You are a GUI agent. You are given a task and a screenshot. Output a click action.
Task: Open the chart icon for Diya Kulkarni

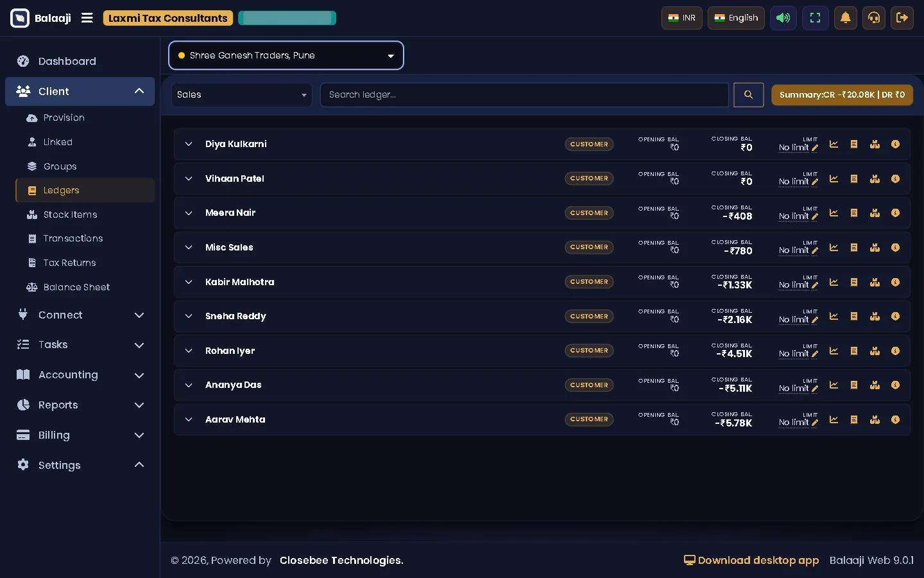pos(834,144)
